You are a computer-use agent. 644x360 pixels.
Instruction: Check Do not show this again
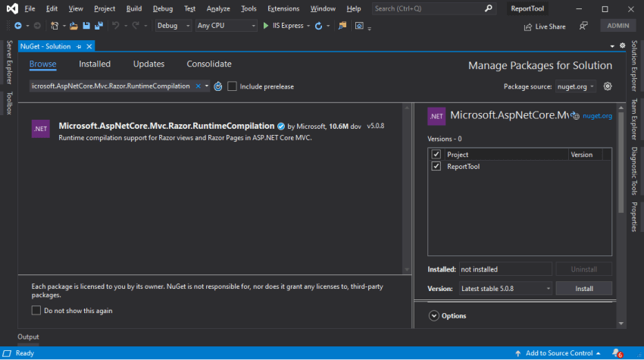(x=36, y=310)
